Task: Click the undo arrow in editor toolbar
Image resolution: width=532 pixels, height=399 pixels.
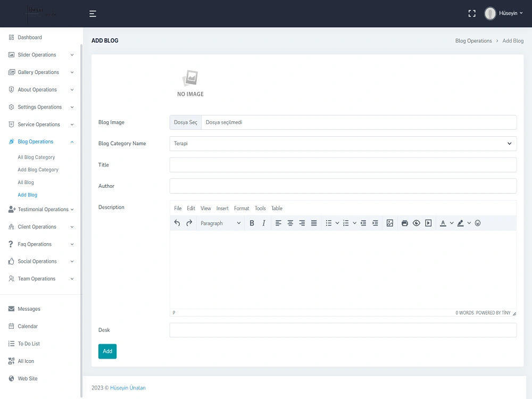Action: (x=177, y=223)
